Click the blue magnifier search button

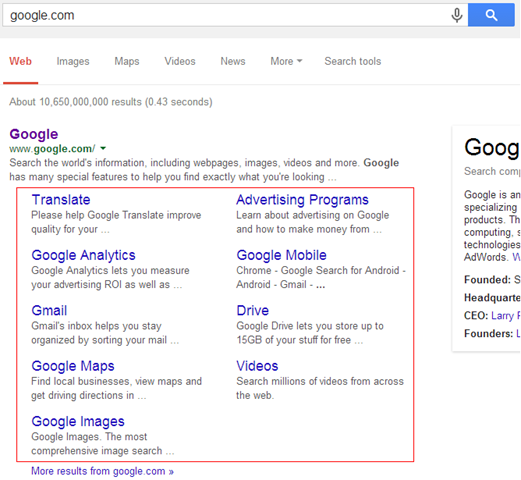(491, 15)
